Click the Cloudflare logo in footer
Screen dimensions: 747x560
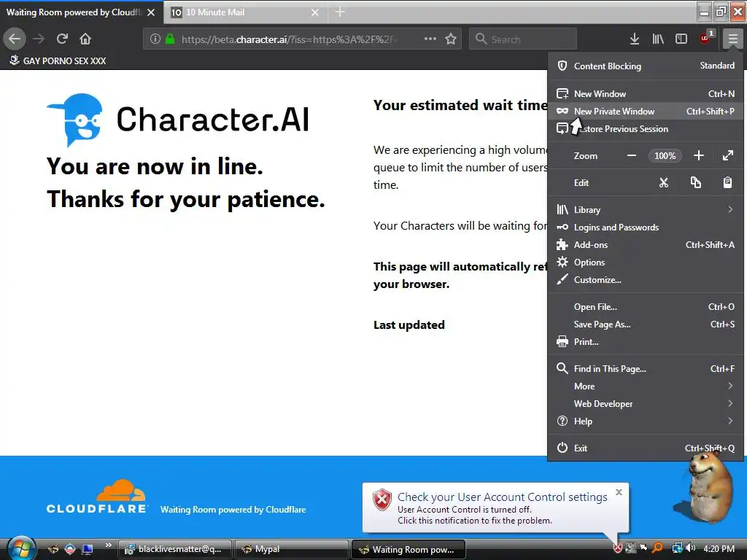pyautogui.click(x=97, y=497)
